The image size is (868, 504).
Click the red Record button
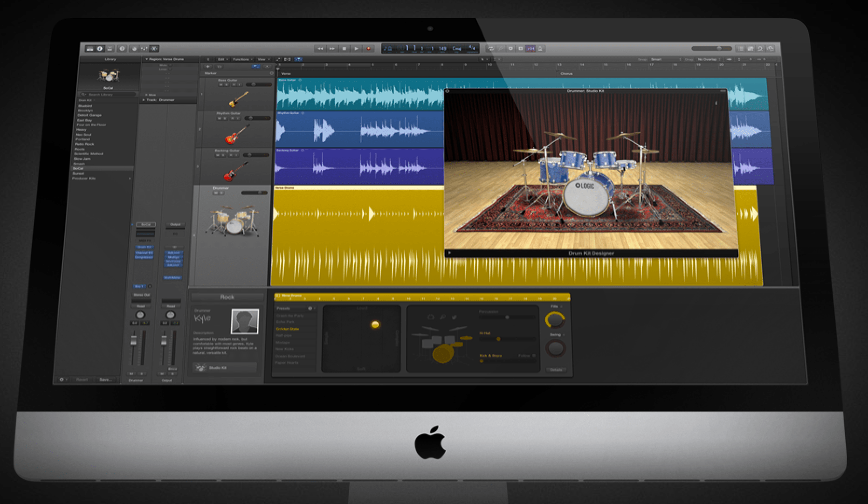[368, 48]
